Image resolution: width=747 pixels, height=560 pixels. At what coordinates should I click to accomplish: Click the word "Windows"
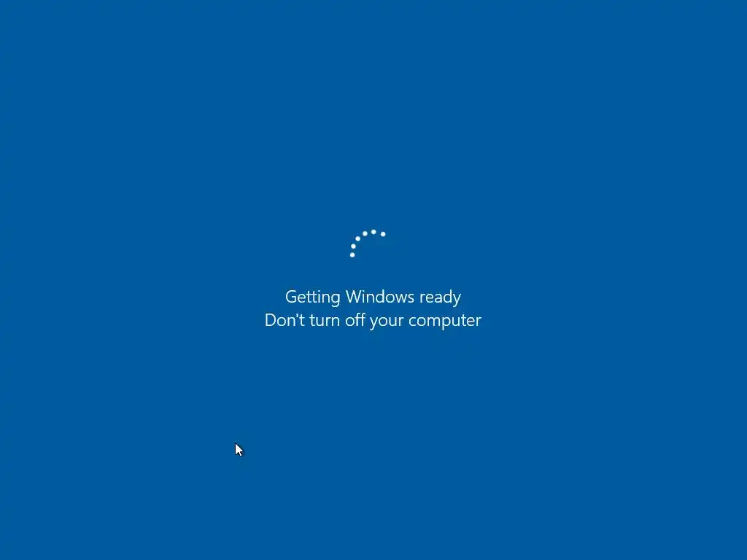pyautogui.click(x=379, y=296)
